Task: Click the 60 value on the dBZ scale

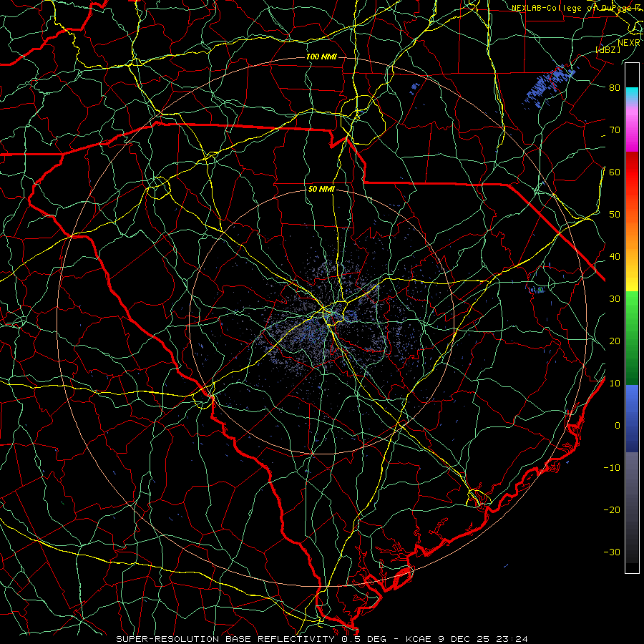Action: 615,172
